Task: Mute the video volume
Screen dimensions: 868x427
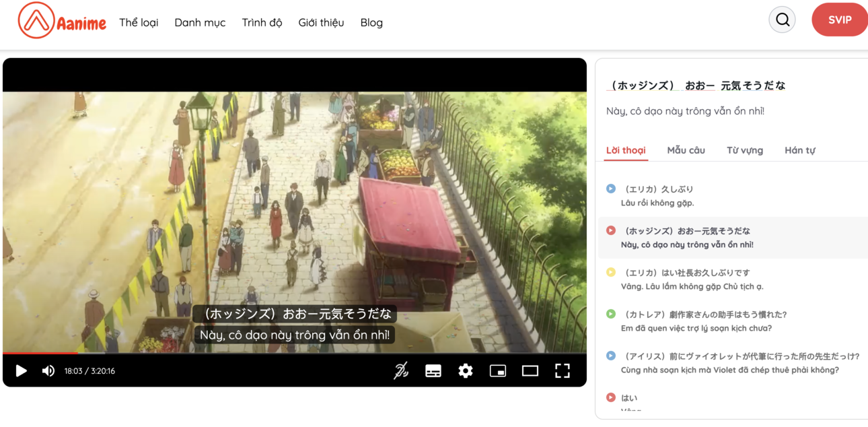Action: point(48,370)
